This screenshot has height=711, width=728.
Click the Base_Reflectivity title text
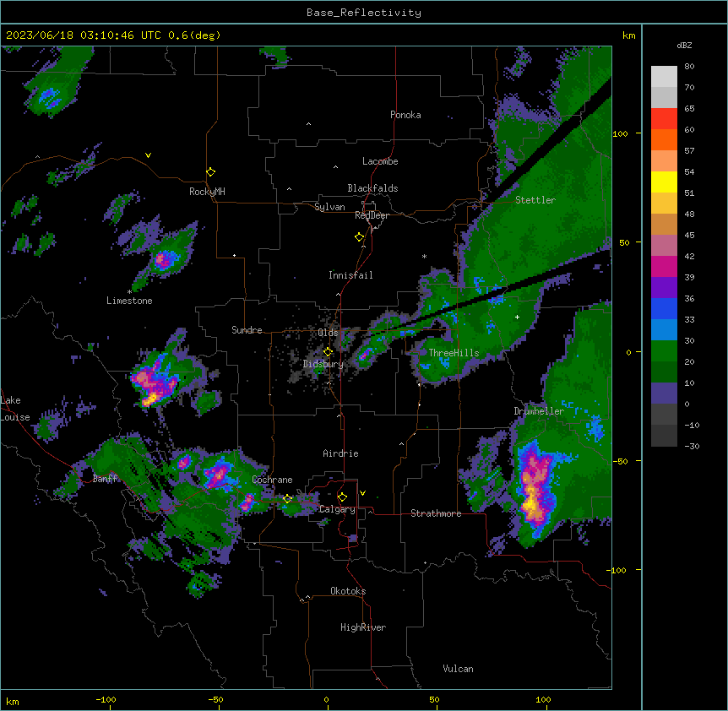pos(363,13)
